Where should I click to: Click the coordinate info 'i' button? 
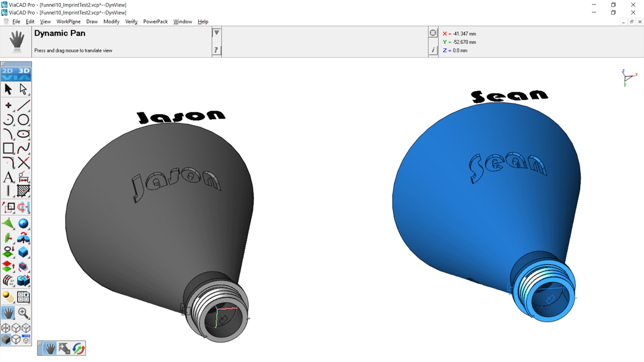coord(433,50)
